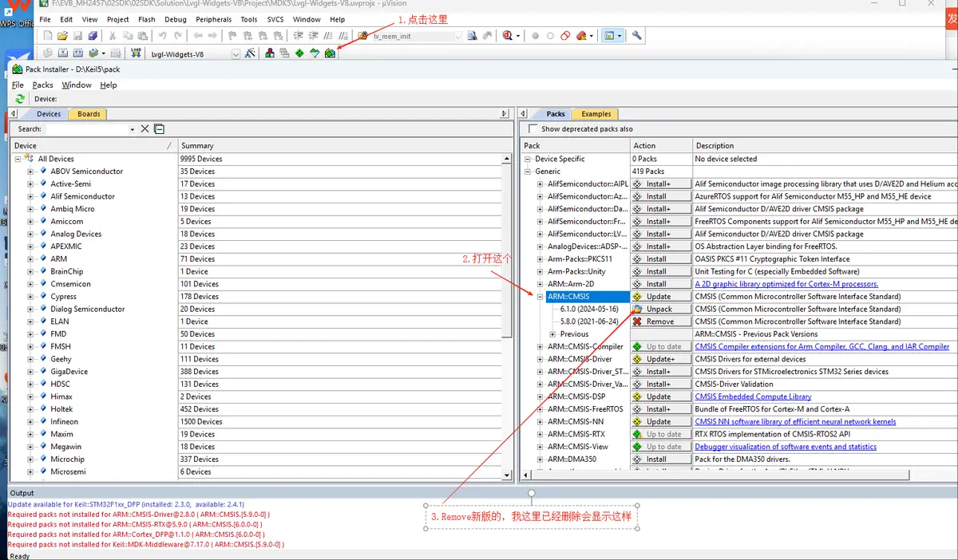
Task: Click the Select Software Packs icon
Action: coord(314,53)
